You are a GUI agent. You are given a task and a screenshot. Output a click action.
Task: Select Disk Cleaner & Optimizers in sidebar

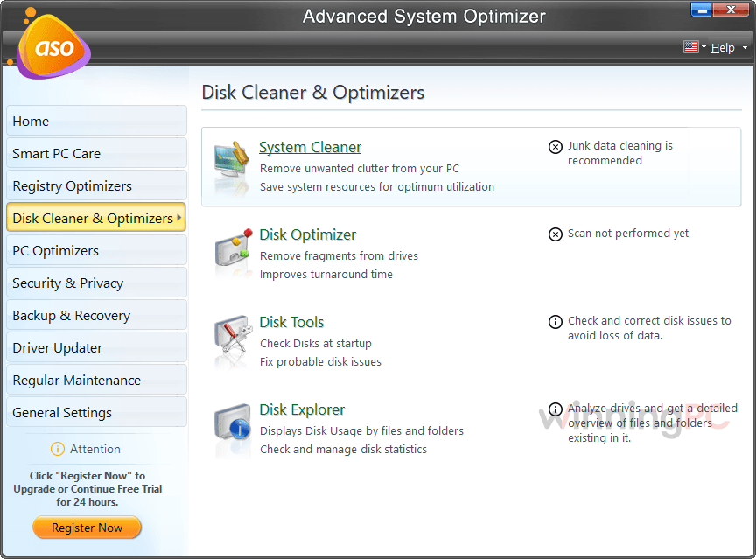(96, 218)
